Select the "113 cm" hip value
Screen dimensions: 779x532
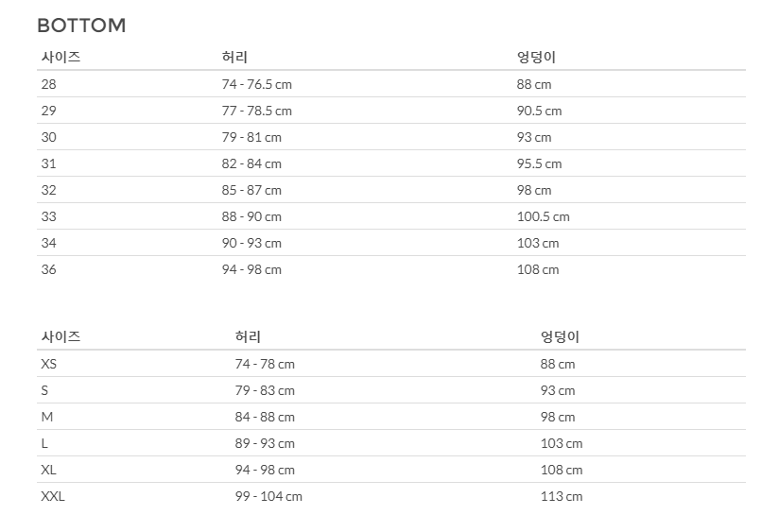coord(562,496)
